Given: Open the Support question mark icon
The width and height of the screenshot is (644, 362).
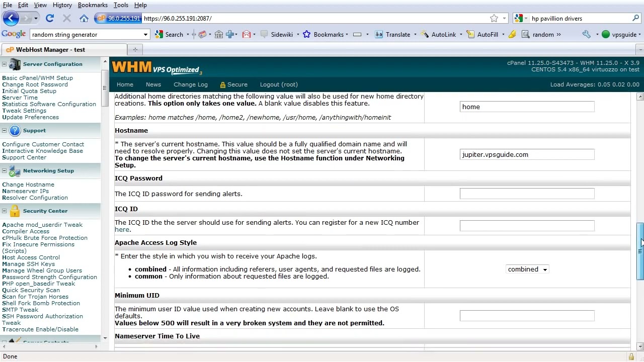Looking at the screenshot, I should click(15, 131).
